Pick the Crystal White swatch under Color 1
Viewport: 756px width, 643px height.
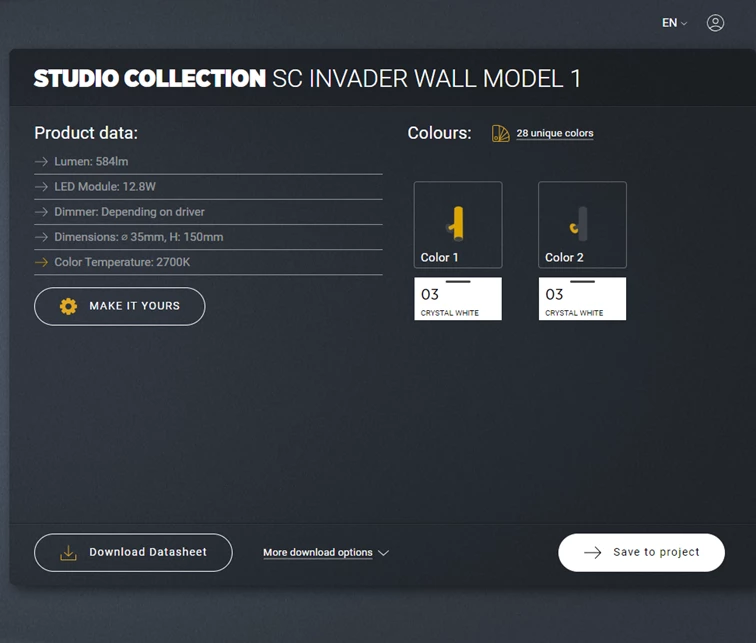(x=458, y=299)
